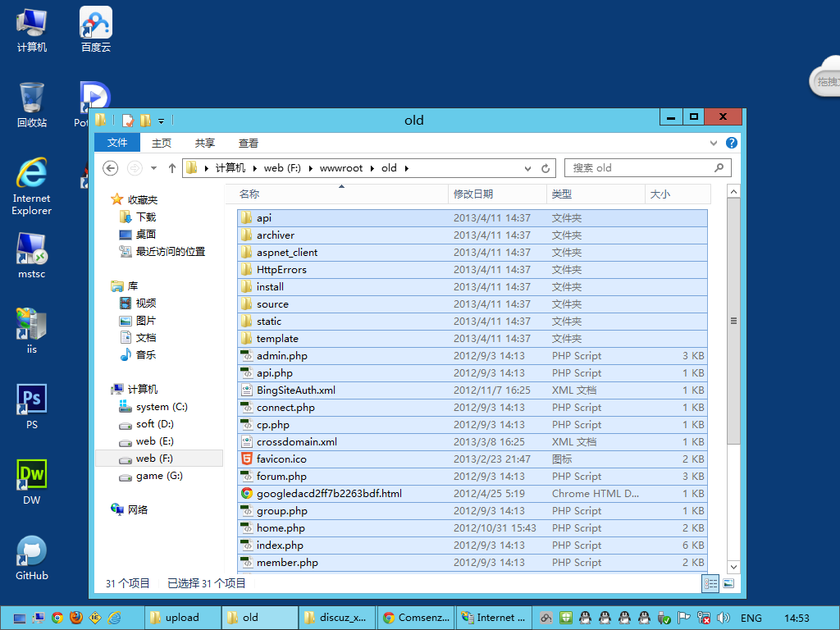
Task: Select Recent Places (最近访问的位置)
Action: coord(162,251)
